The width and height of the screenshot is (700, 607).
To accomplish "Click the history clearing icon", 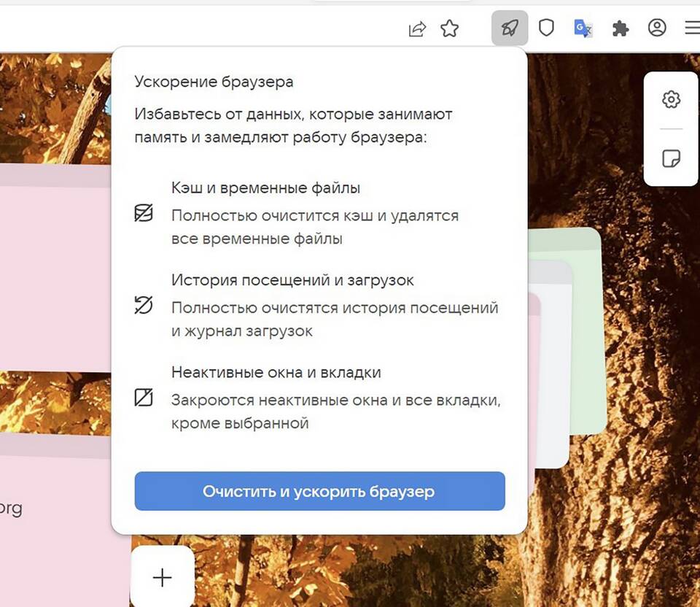I will click(144, 305).
